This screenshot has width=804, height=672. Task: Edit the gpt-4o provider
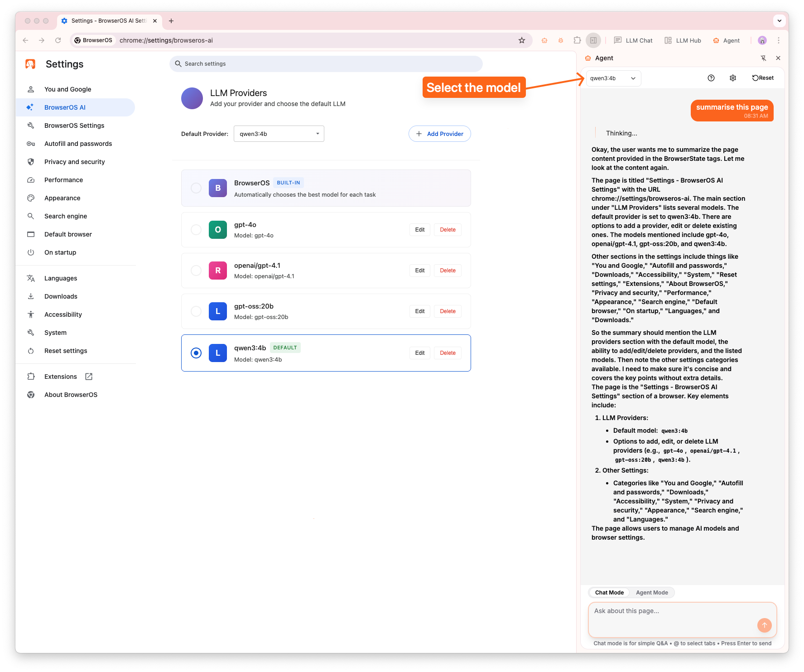click(420, 230)
